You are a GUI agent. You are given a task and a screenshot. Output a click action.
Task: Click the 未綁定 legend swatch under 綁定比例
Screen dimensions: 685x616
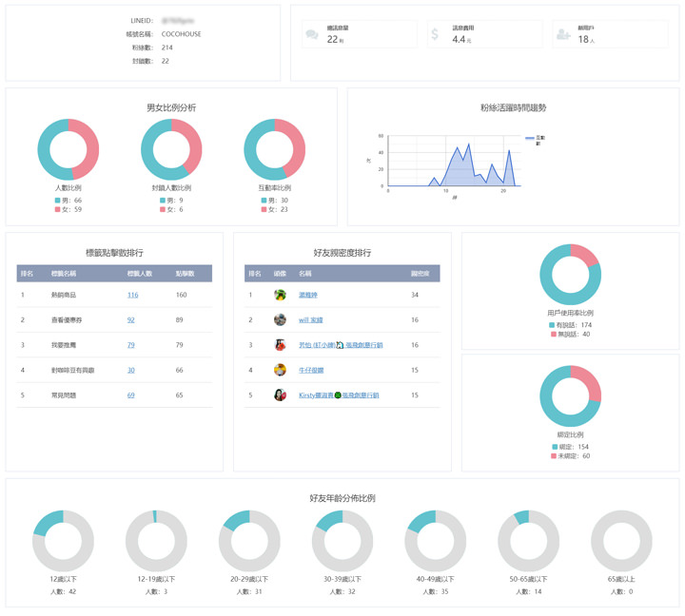tap(553, 456)
